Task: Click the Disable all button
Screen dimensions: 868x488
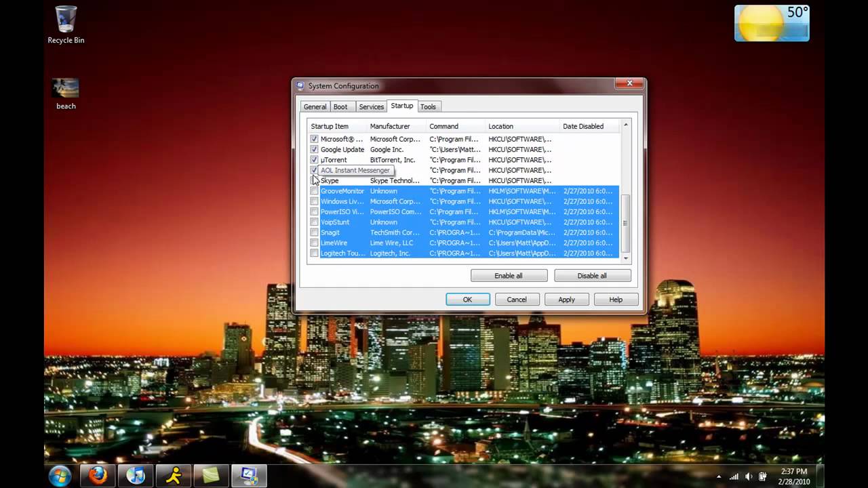Action: coord(592,276)
